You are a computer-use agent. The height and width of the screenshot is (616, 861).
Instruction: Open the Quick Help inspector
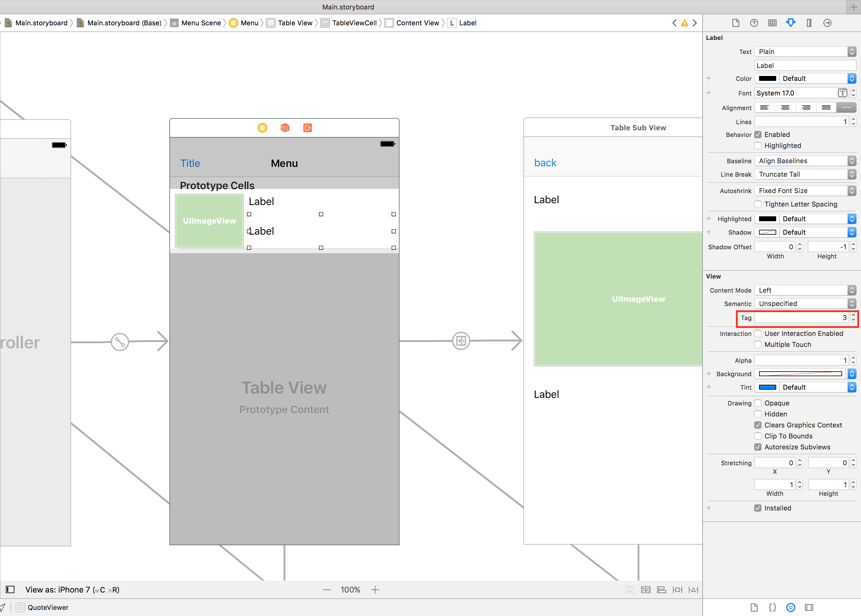point(754,23)
